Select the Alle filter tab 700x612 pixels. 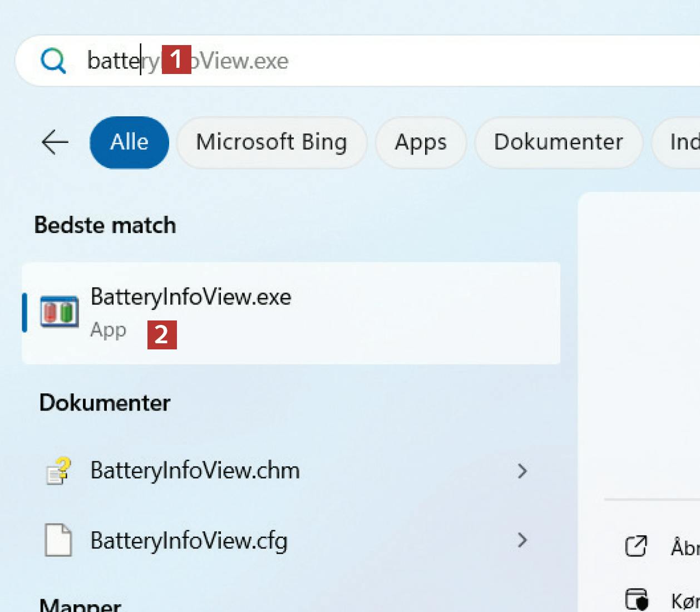129,142
